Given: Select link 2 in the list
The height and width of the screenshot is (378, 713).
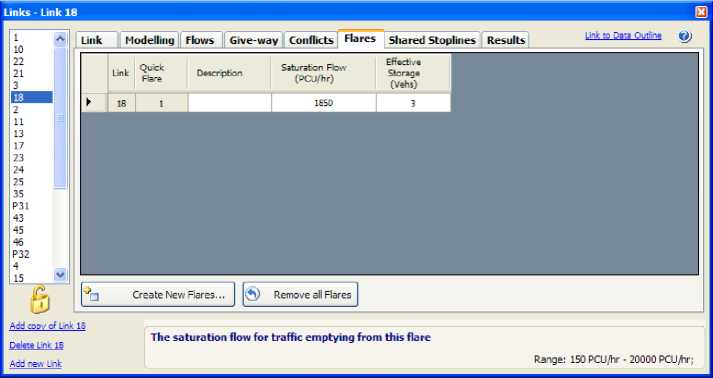Looking at the screenshot, I should [x=32, y=110].
